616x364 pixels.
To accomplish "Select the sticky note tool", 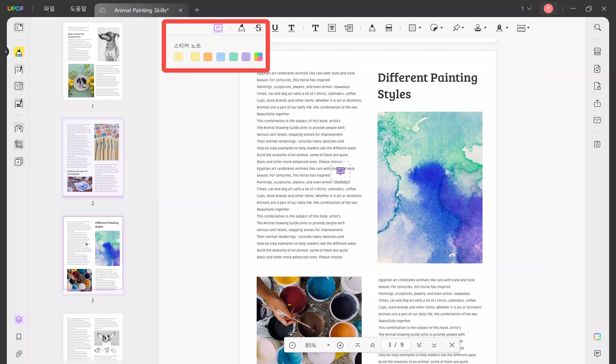I will coord(218,28).
